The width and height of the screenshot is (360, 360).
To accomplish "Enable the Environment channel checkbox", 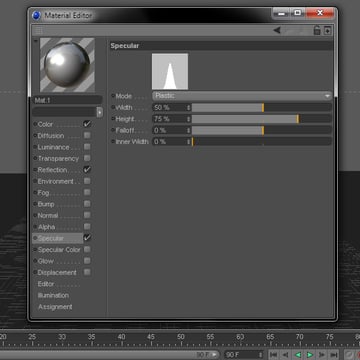I will pos(87,181).
